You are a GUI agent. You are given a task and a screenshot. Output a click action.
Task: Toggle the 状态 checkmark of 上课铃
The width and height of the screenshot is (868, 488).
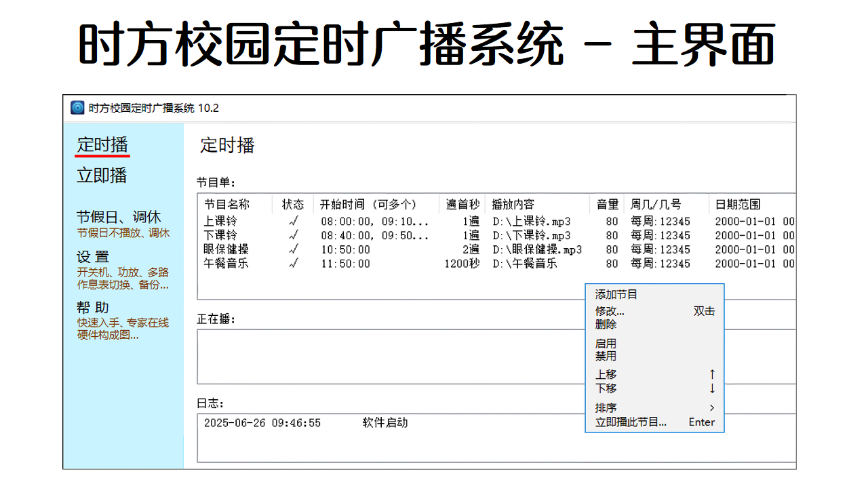point(293,221)
